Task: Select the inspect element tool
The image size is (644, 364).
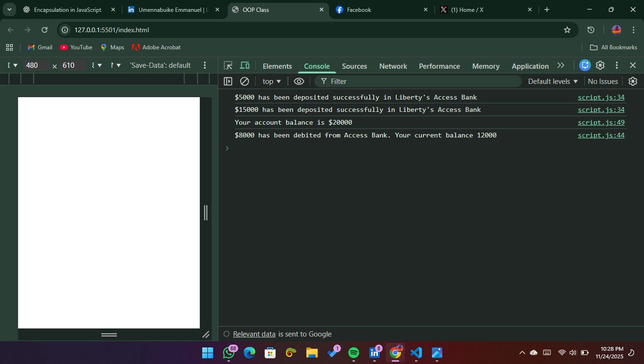Action: pos(228,65)
